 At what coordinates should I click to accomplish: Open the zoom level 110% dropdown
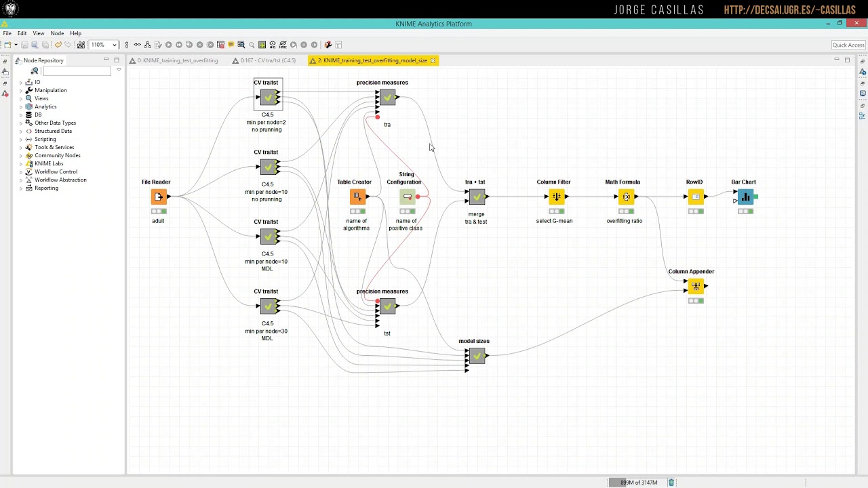115,45
